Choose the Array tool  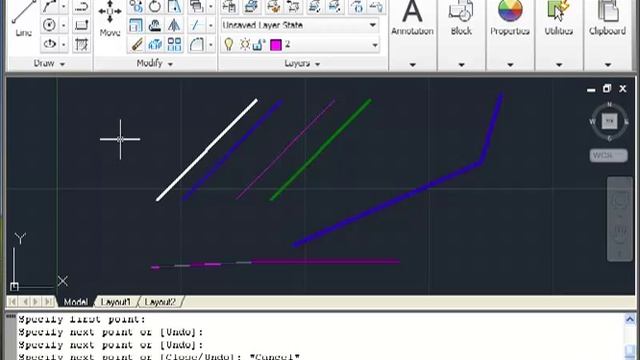(175, 44)
